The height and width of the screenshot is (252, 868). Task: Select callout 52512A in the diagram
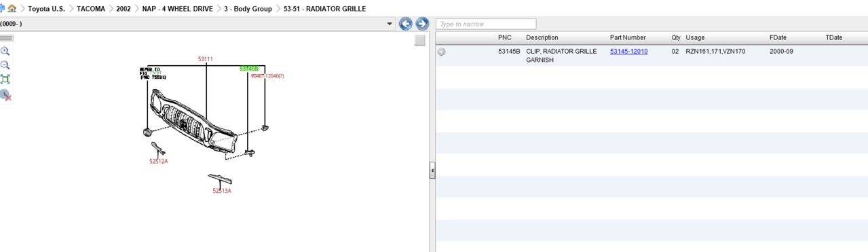pos(159,162)
